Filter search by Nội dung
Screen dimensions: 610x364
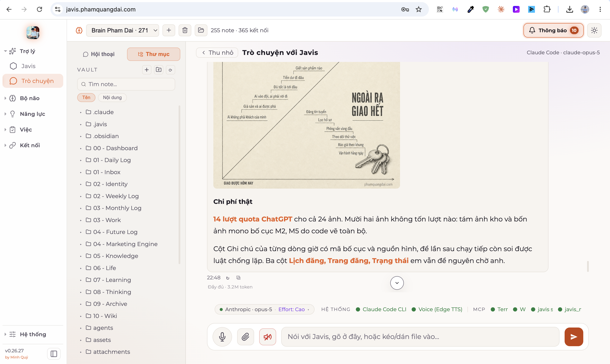[112, 97]
